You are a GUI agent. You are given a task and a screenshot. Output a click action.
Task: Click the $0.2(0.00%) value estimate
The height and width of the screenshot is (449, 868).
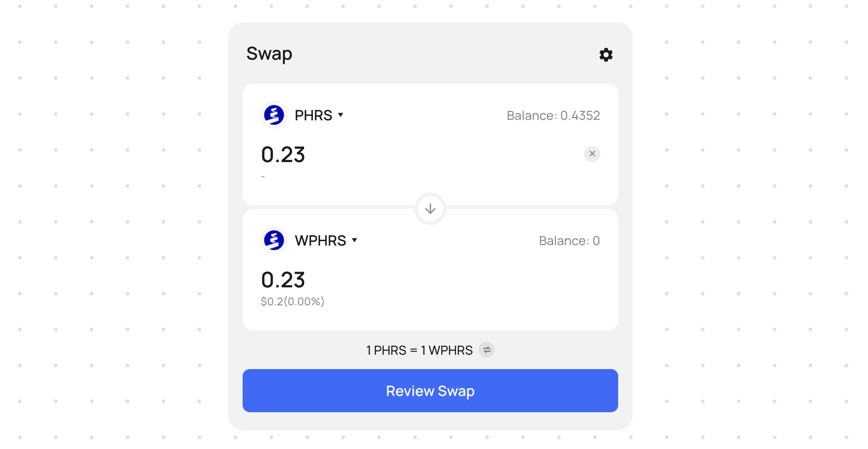pyautogui.click(x=292, y=301)
